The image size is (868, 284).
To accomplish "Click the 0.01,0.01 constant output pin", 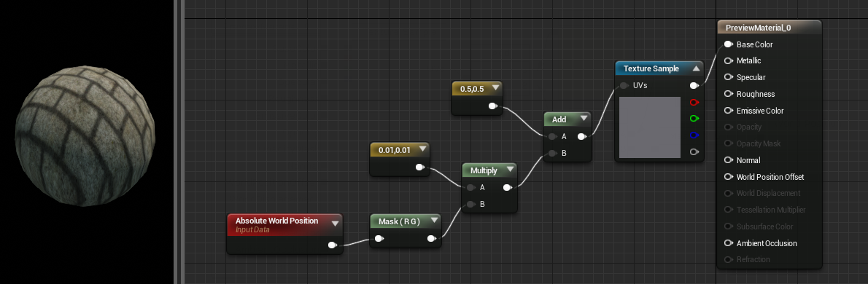I will pyautogui.click(x=419, y=167).
